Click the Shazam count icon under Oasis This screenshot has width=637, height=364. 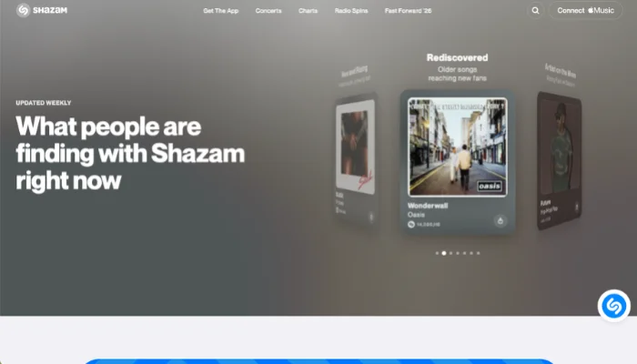[x=411, y=224]
